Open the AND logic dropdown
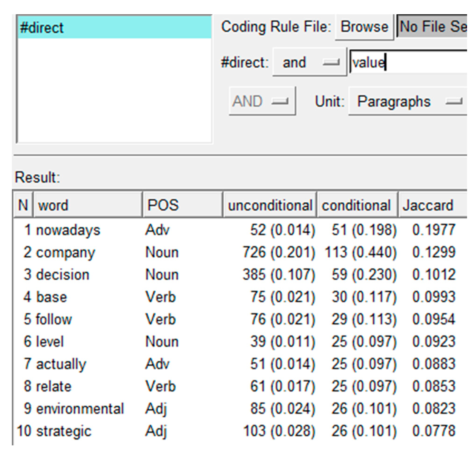 click(x=262, y=101)
